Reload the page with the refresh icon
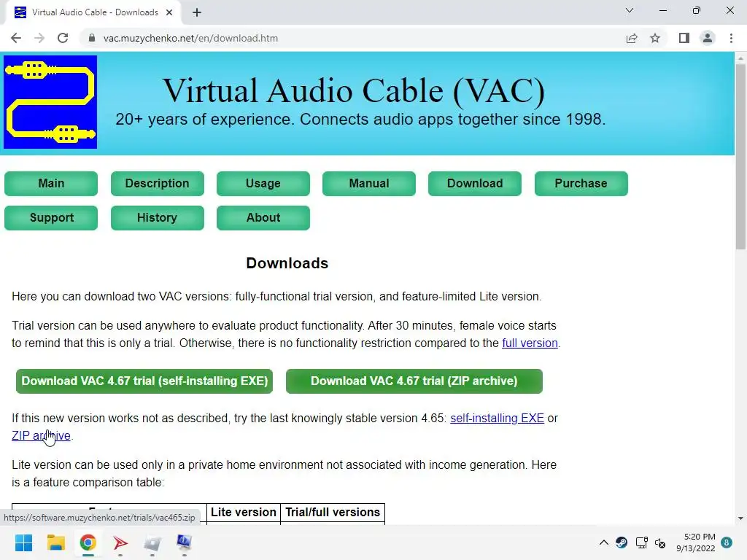The width and height of the screenshot is (747, 560). (x=63, y=38)
